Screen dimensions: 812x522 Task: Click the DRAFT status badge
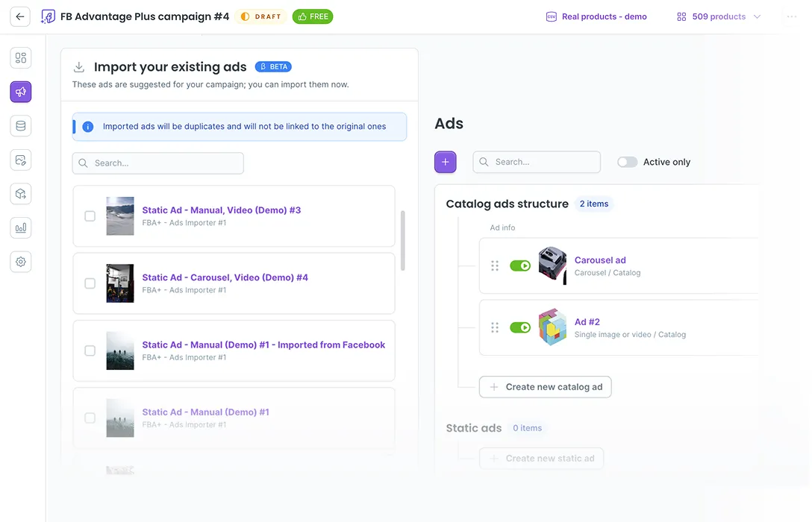click(261, 16)
